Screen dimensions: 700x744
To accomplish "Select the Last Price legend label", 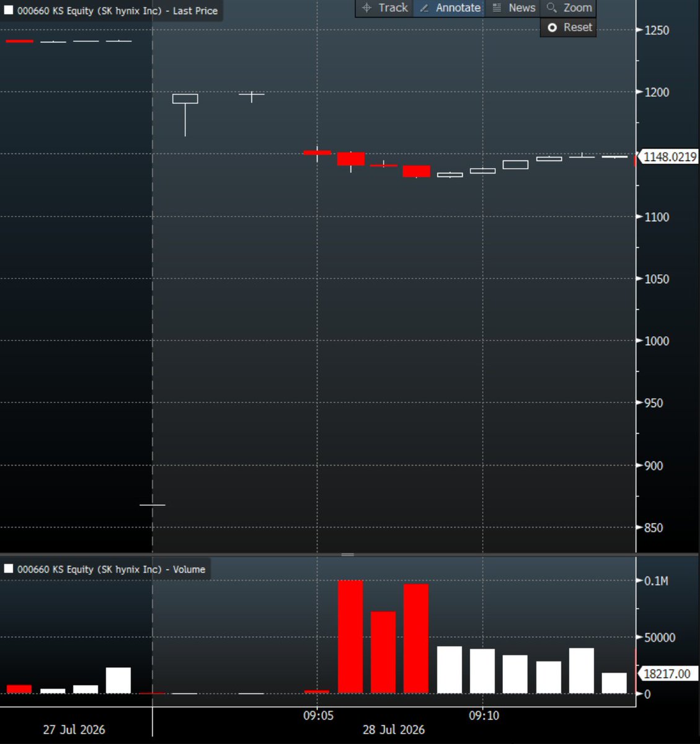I will [118, 11].
